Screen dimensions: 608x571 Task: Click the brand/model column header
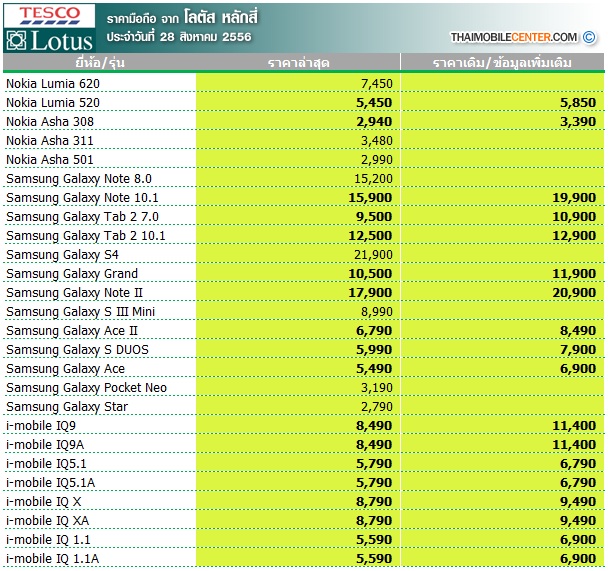tap(100, 62)
